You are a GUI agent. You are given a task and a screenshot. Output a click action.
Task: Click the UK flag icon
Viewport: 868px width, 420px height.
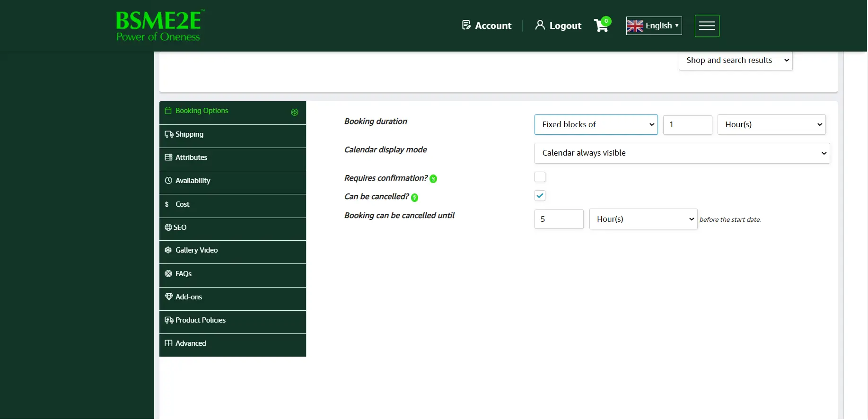(635, 26)
